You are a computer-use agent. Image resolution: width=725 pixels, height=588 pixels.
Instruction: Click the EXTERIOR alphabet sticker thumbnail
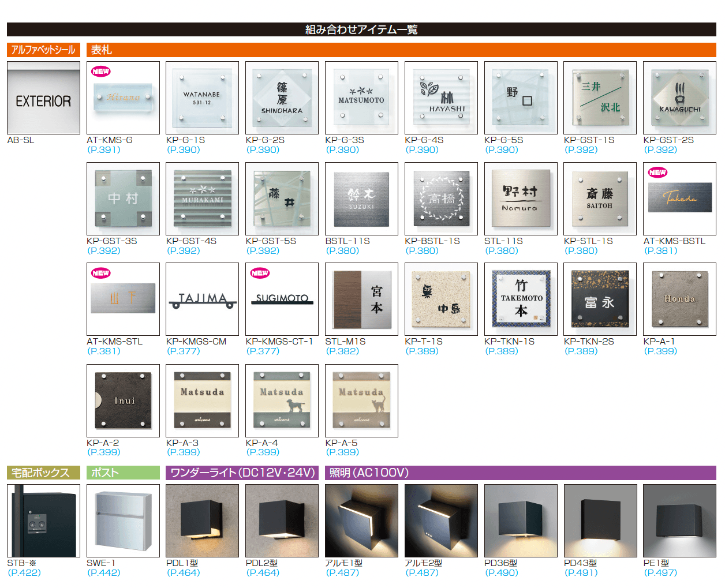tap(43, 98)
